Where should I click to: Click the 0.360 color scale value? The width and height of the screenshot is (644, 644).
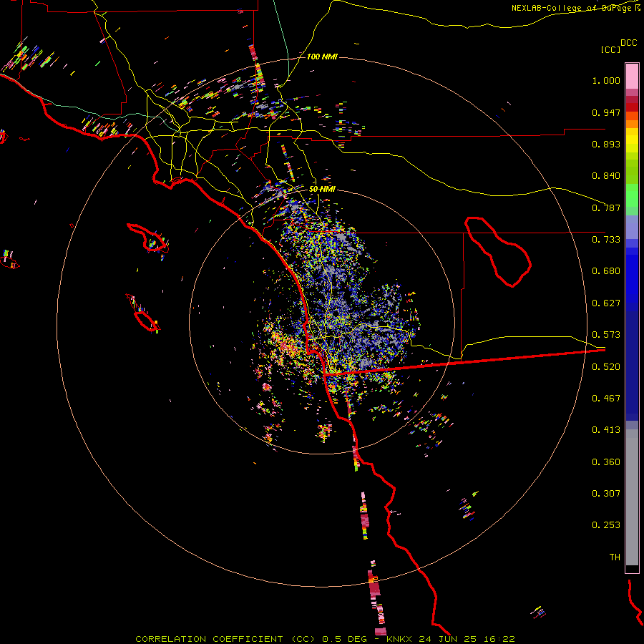606,462
